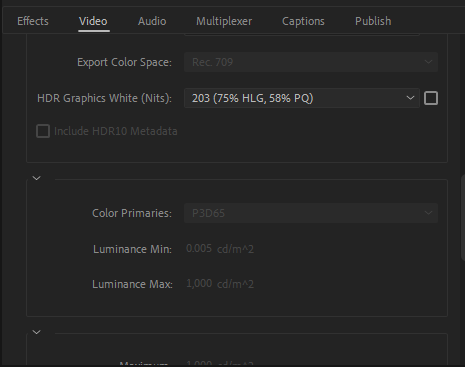The width and height of the screenshot is (465, 367).
Task: Collapse the bottom Maximum luminance section
Action: (x=37, y=332)
